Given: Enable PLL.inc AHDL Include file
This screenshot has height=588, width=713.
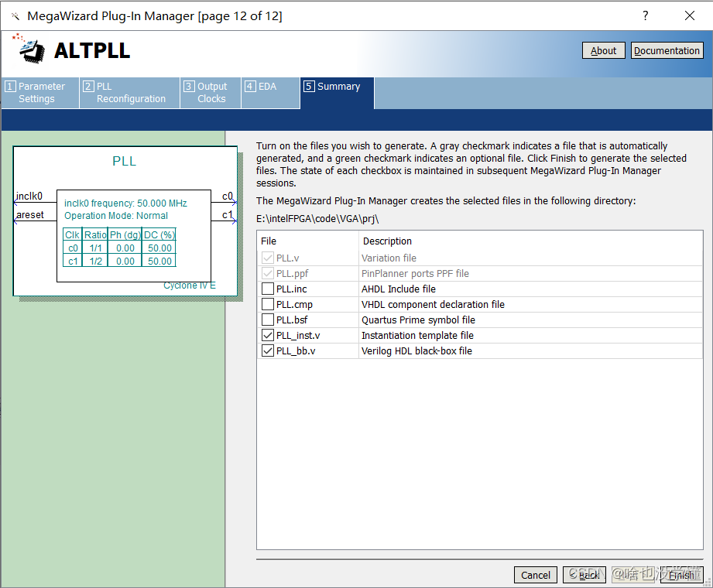Looking at the screenshot, I should pos(267,289).
